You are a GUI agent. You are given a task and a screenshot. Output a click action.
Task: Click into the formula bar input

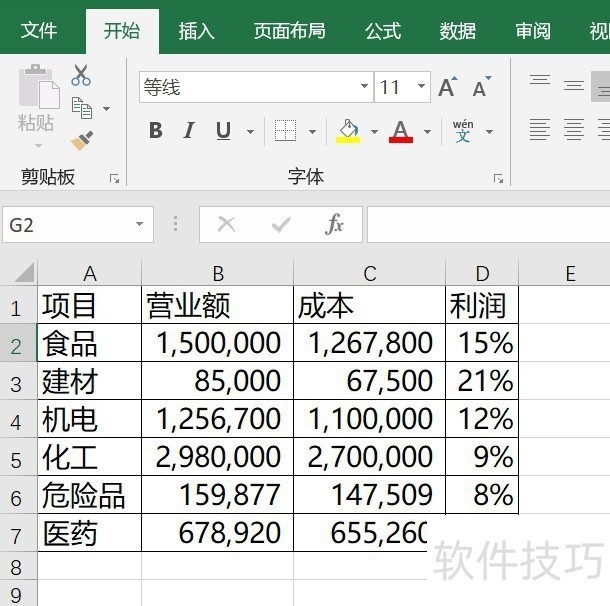point(488,224)
